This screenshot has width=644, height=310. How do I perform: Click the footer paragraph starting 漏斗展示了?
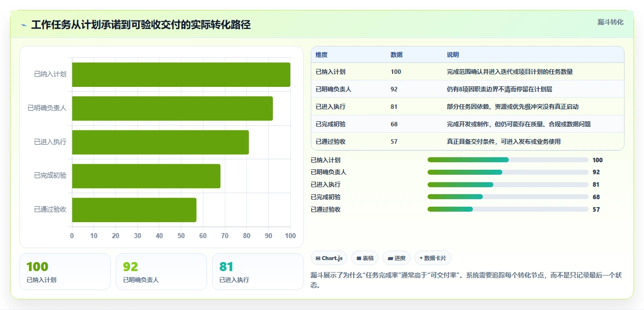click(466, 280)
